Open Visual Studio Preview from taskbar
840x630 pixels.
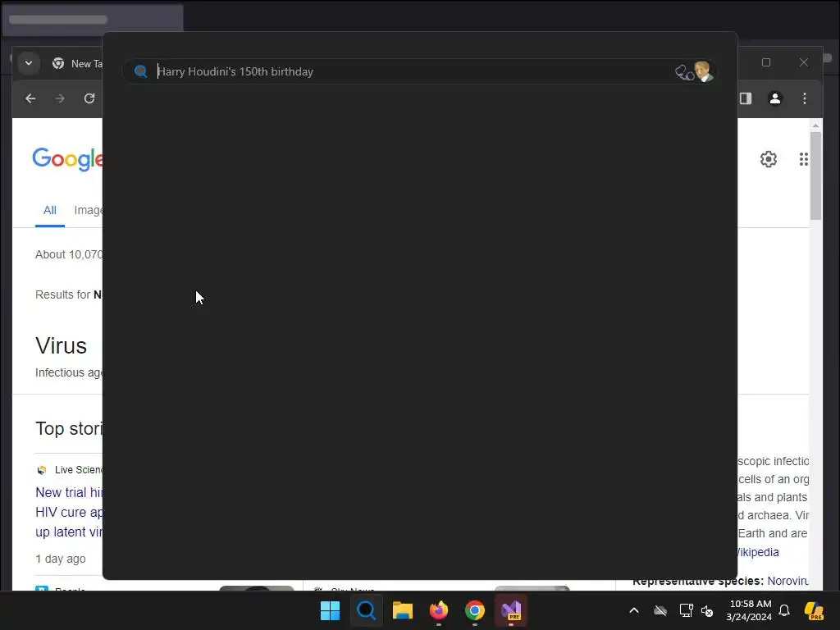511,610
